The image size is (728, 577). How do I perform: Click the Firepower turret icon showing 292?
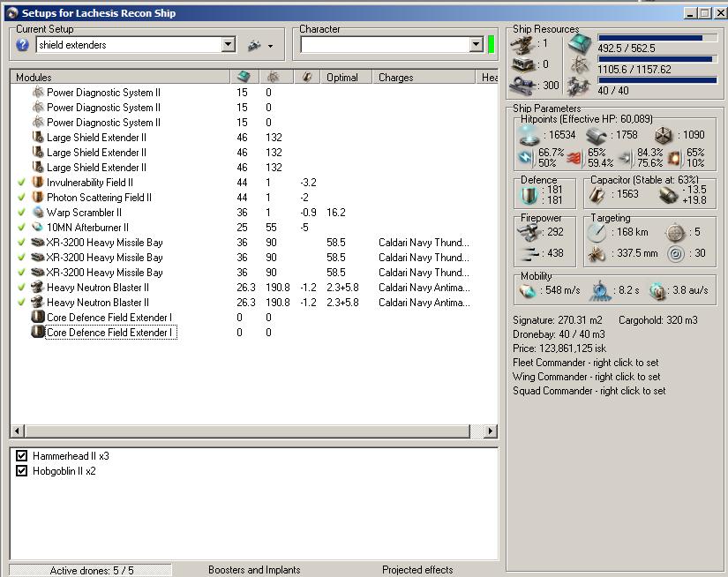[529, 232]
